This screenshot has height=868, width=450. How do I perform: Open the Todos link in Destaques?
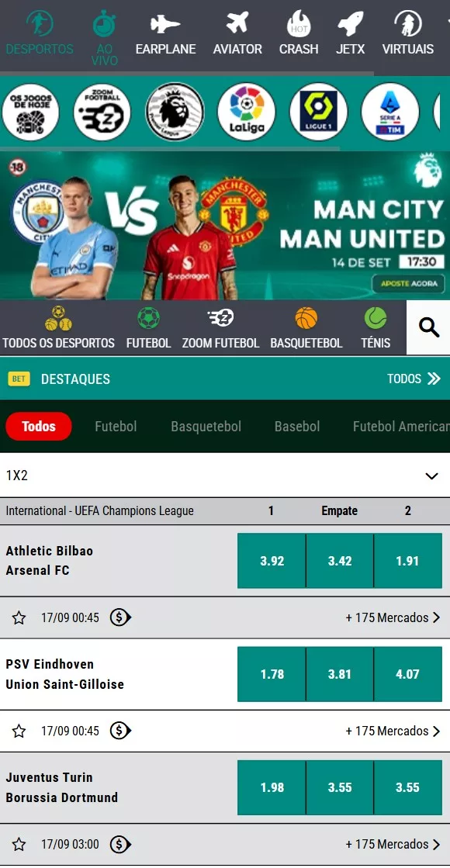coord(414,379)
